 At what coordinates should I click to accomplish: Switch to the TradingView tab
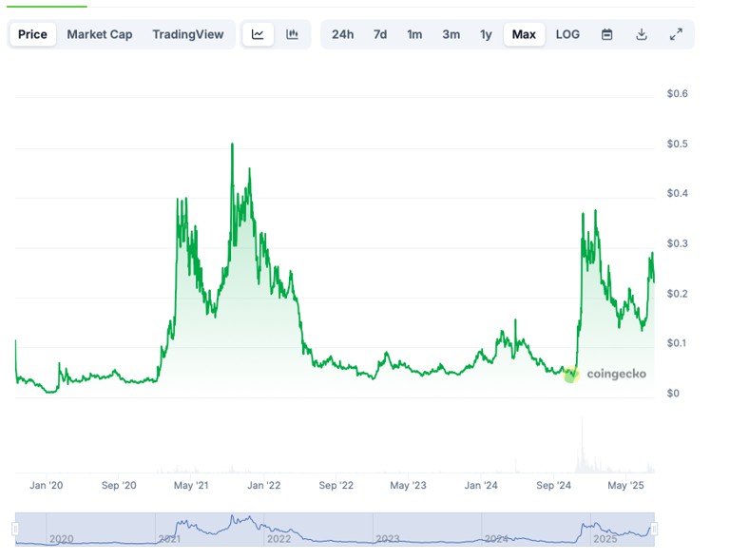188,34
